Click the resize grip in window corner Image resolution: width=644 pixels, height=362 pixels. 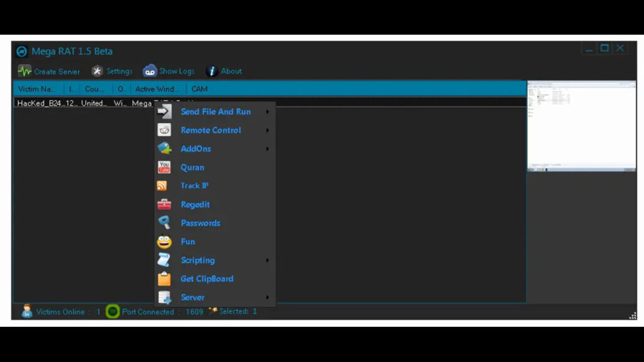633,315
